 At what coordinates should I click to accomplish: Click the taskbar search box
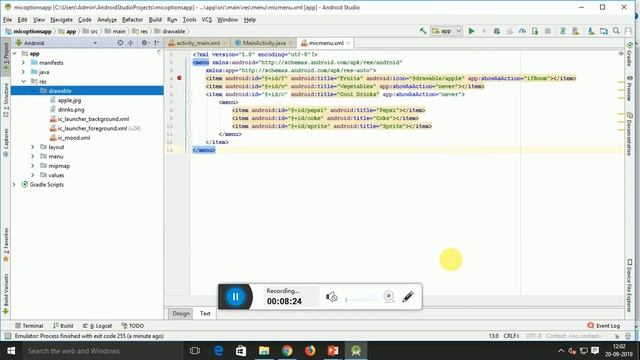102,351
